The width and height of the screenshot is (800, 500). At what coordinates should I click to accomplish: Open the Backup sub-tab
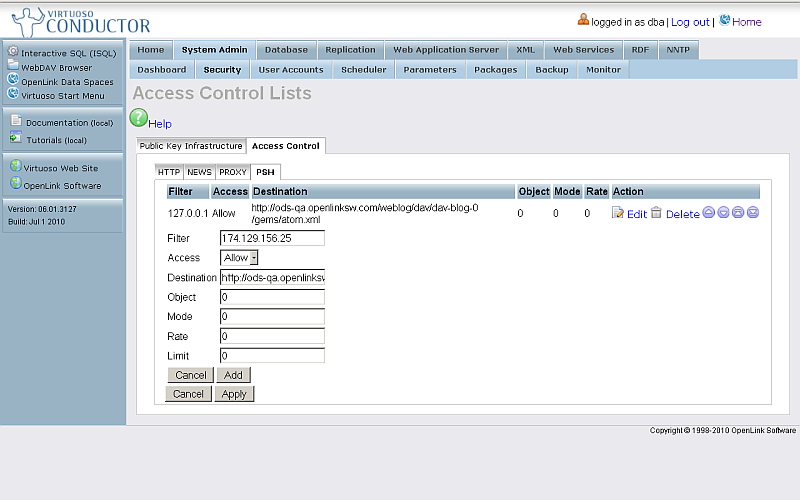pyautogui.click(x=552, y=70)
